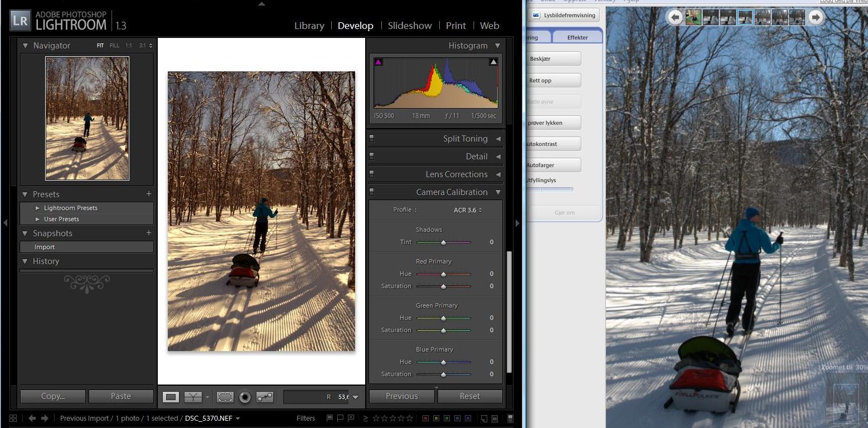The height and width of the screenshot is (428, 868).
Task: Select the Import history entry
Action: [x=86, y=247]
